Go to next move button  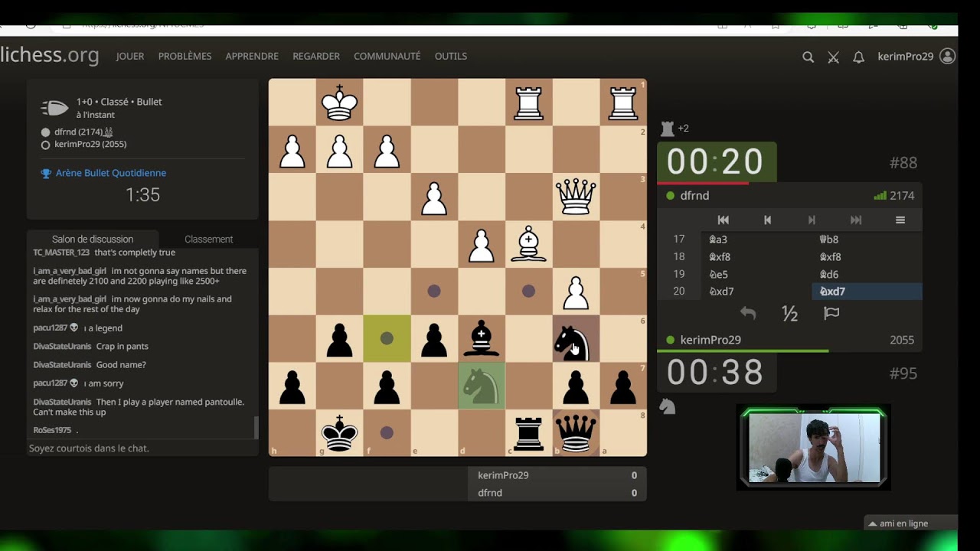pyautogui.click(x=812, y=220)
